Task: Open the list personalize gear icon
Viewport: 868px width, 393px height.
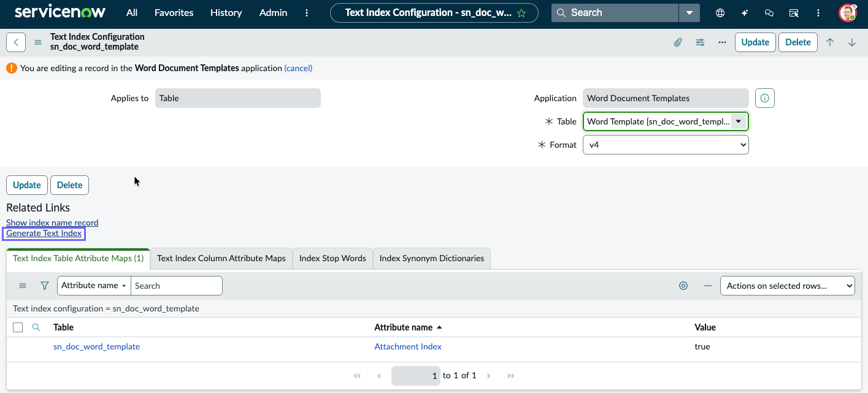Action: tap(683, 286)
